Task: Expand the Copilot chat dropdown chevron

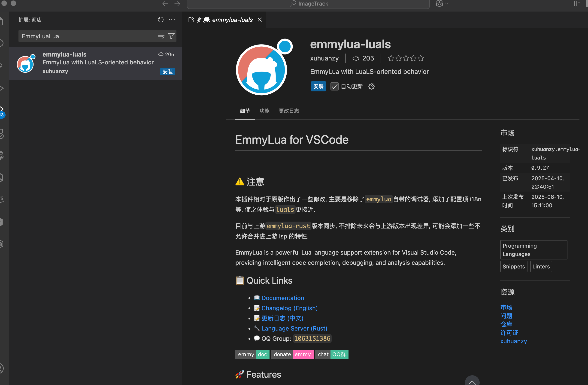Action: point(447,4)
